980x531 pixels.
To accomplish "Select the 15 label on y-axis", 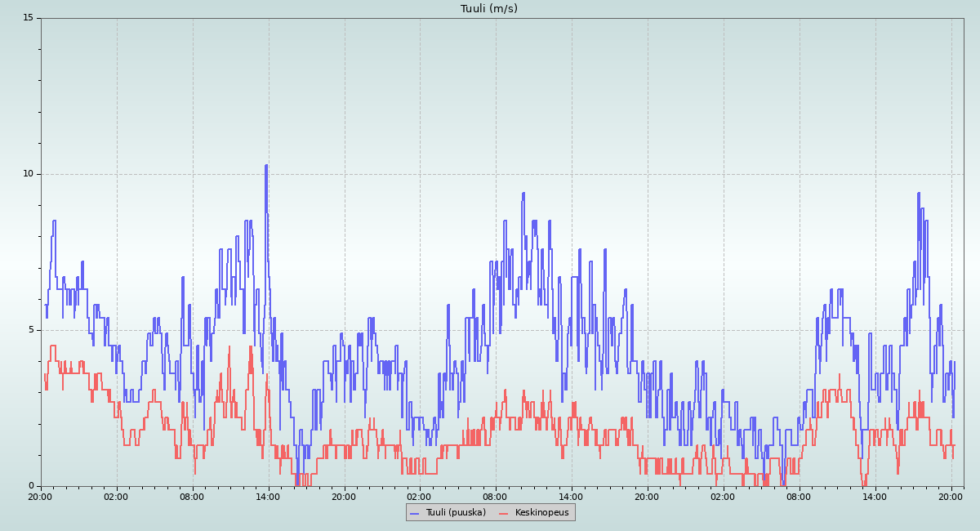I will pos(28,18).
